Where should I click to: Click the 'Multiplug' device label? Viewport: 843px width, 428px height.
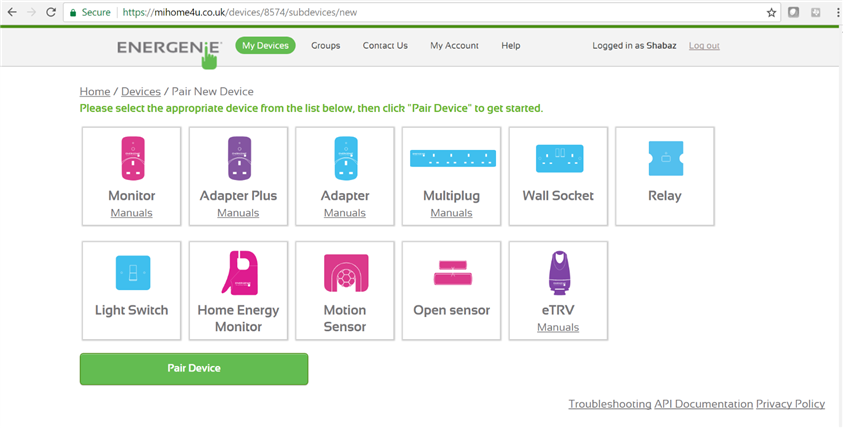coord(452,196)
